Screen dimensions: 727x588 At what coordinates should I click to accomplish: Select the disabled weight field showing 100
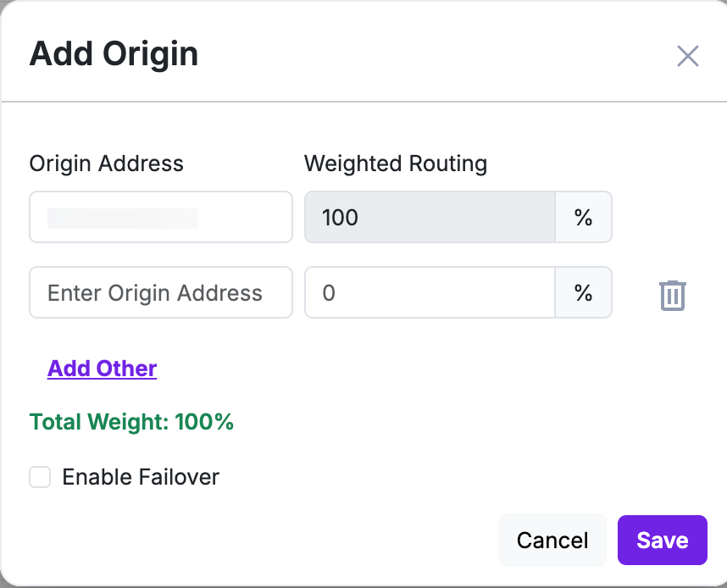(x=430, y=217)
